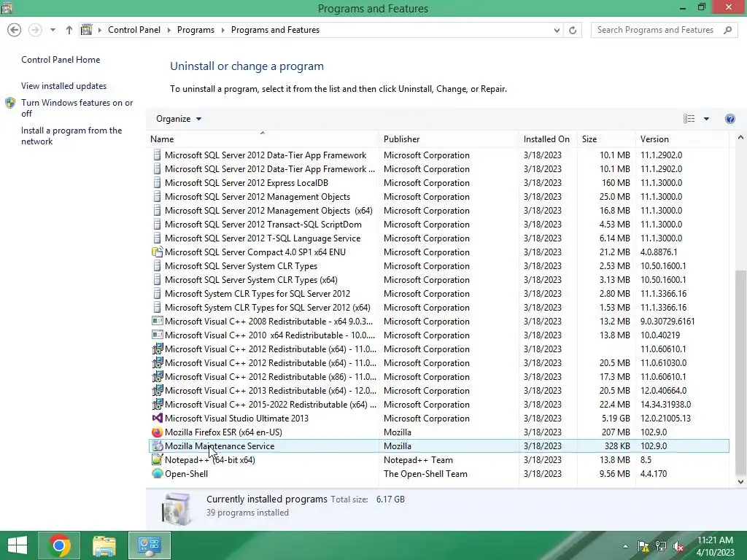Select Microsoft SQL Server 2012 Express LocalDB icon
This screenshot has width=747, height=560.
[x=158, y=183]
